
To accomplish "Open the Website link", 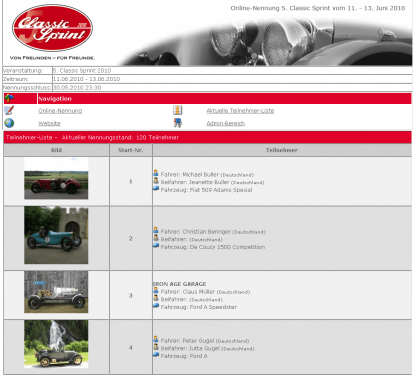I will 49,123.
